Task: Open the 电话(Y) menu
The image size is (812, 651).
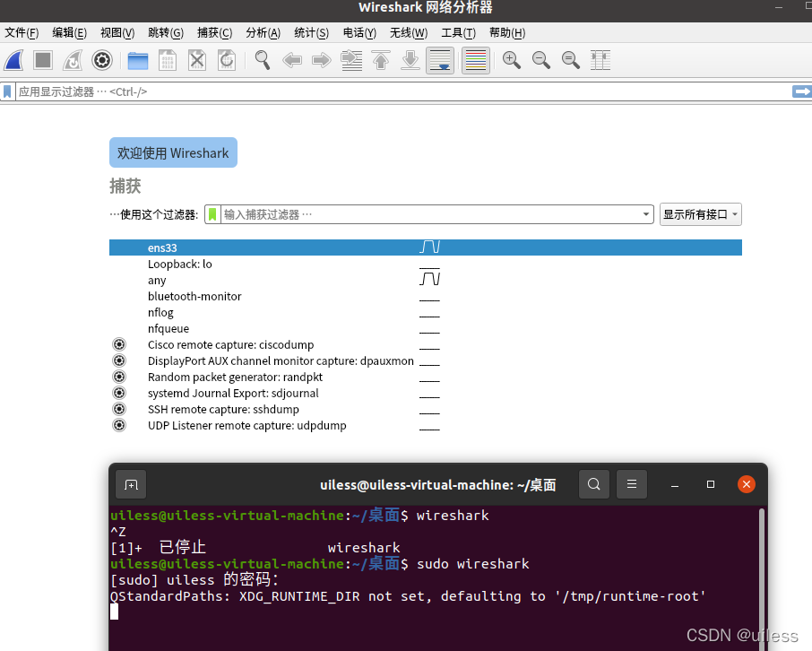Action: coord(359,33)
